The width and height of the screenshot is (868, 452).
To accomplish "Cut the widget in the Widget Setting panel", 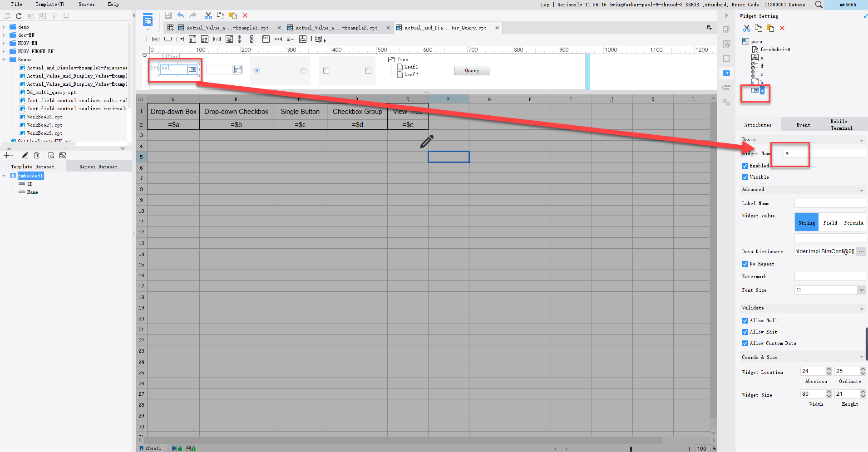I will (x=747, y=28).
